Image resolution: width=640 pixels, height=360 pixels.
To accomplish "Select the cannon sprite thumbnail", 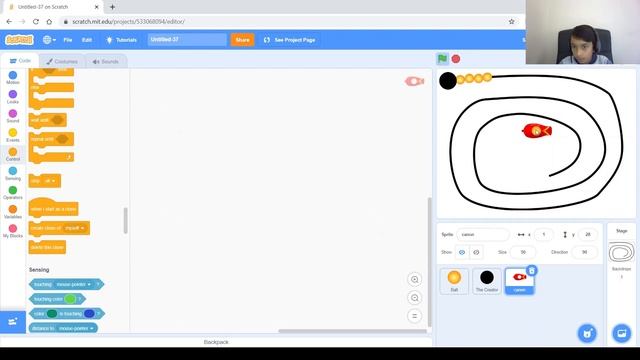I will pyautogui.click(x=519, y=281).
